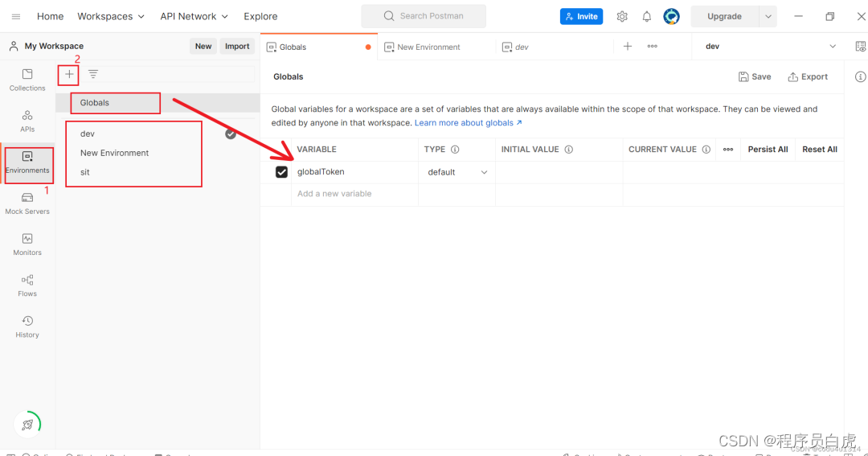Open Environments in the sidebar
868x456 pixels.
point(27,163)
